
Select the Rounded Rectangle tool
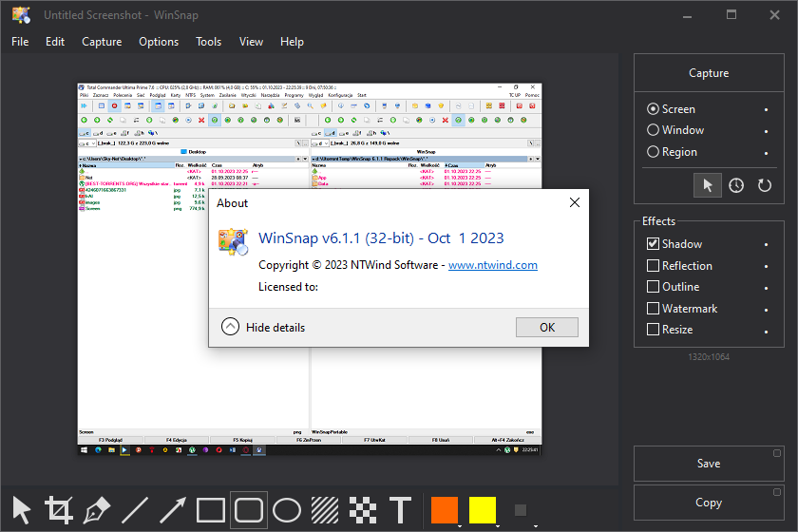[249, 510]
